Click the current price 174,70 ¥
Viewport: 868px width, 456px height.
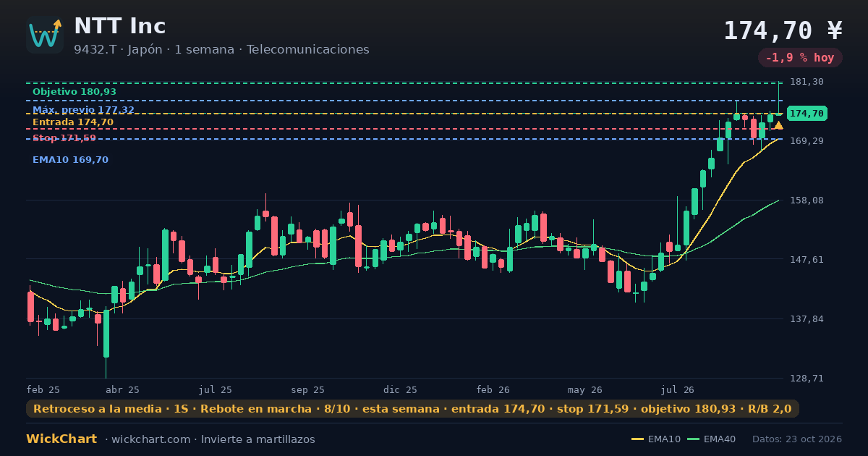(783, 30)
